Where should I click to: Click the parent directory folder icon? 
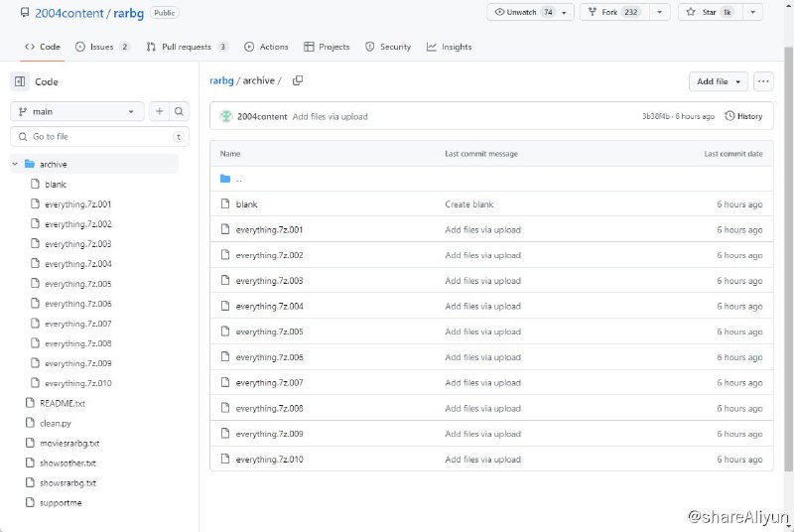point(225,179)
